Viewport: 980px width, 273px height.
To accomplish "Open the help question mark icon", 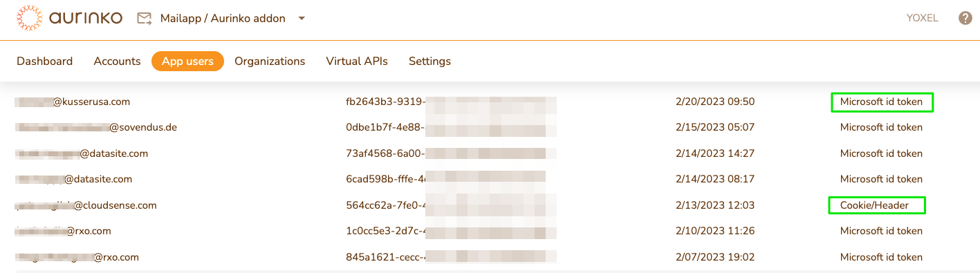I will (965, 18).
